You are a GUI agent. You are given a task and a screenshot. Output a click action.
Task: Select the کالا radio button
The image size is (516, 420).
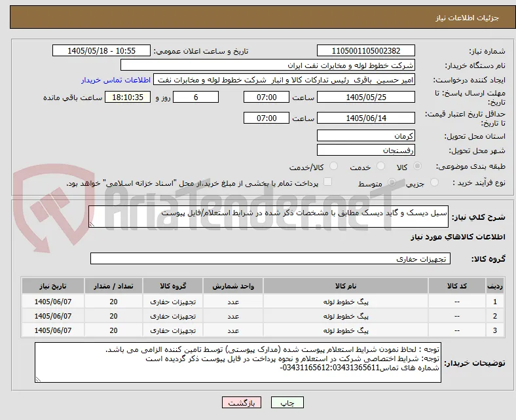coord(417,166)
